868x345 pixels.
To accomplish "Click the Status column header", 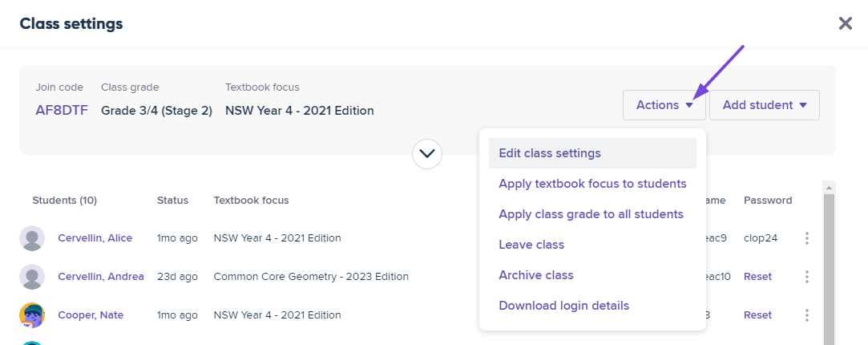I will pyautogui.click(x=172, y=201).
